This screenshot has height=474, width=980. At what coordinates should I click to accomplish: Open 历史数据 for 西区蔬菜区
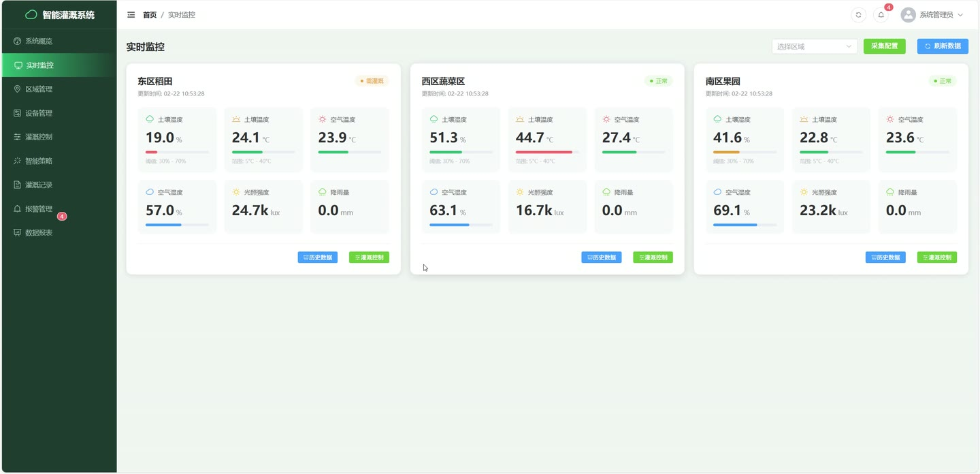coord(602,257)
